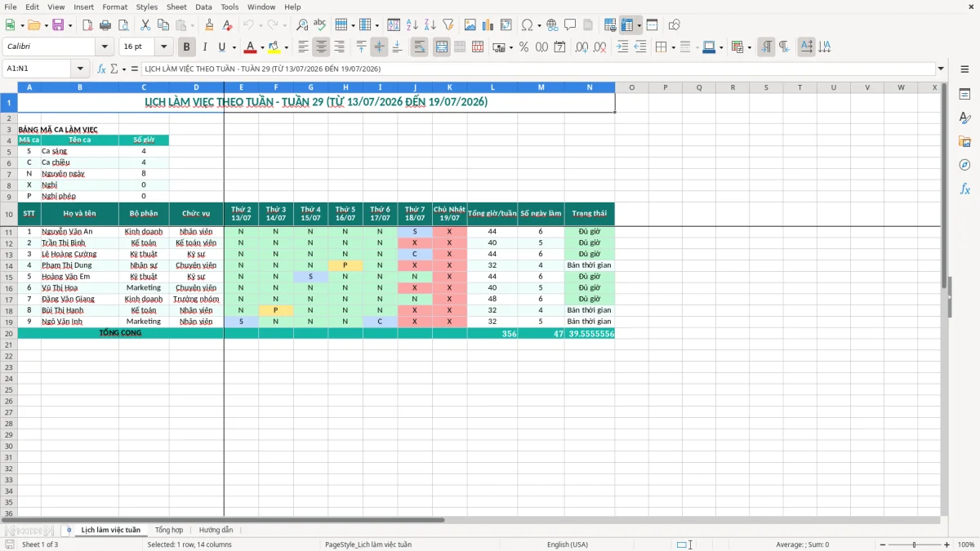Click the zoom in plus button
This screenshot has width=980, height=551.
click(947, 544)
